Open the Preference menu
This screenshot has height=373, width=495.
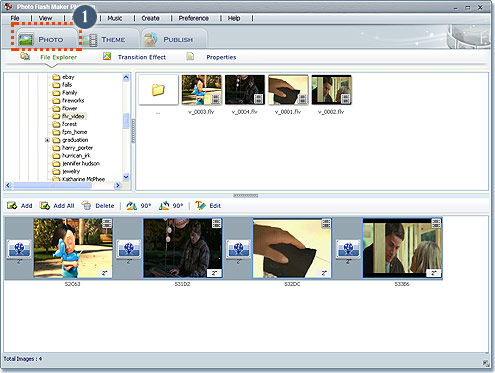(194, 18)
